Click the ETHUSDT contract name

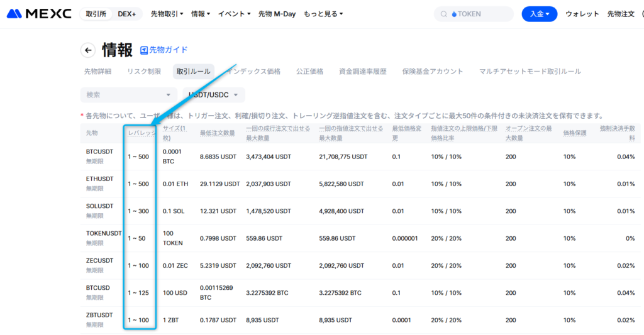tap(99, 178)
